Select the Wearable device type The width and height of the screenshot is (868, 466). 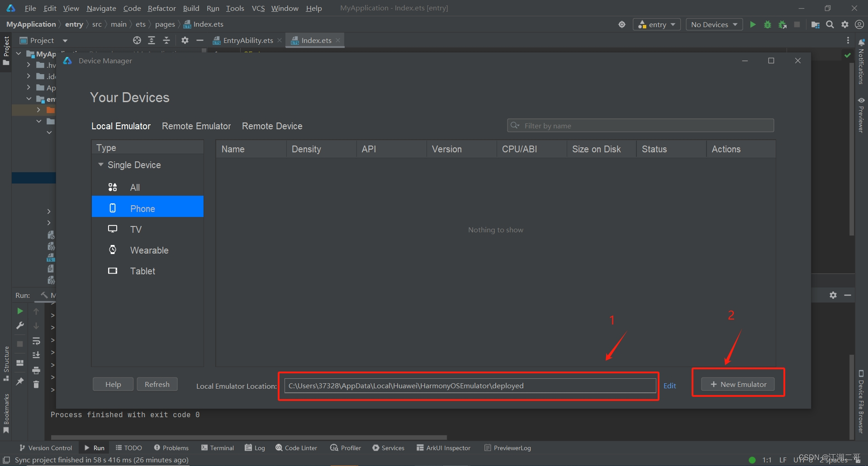[x=147, y=250]
